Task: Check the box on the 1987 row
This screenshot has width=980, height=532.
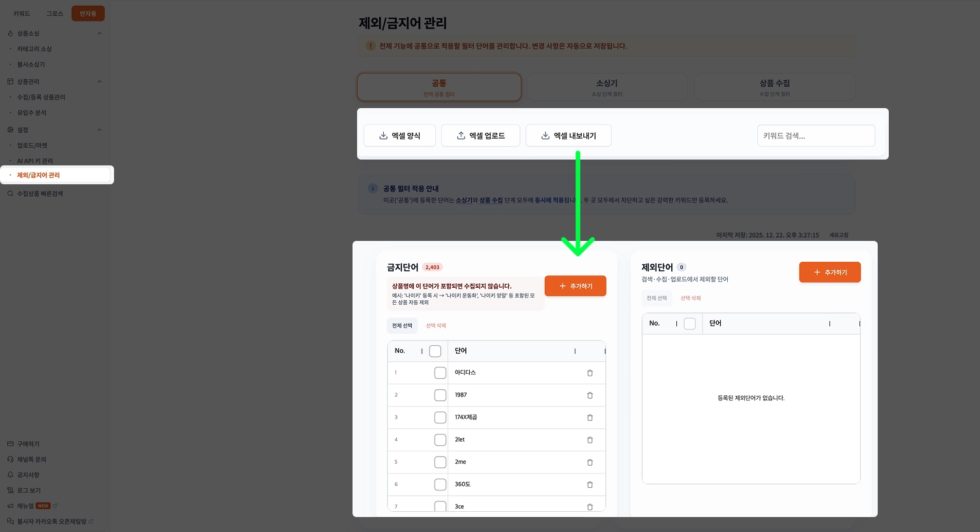Action: coord(440,395)
